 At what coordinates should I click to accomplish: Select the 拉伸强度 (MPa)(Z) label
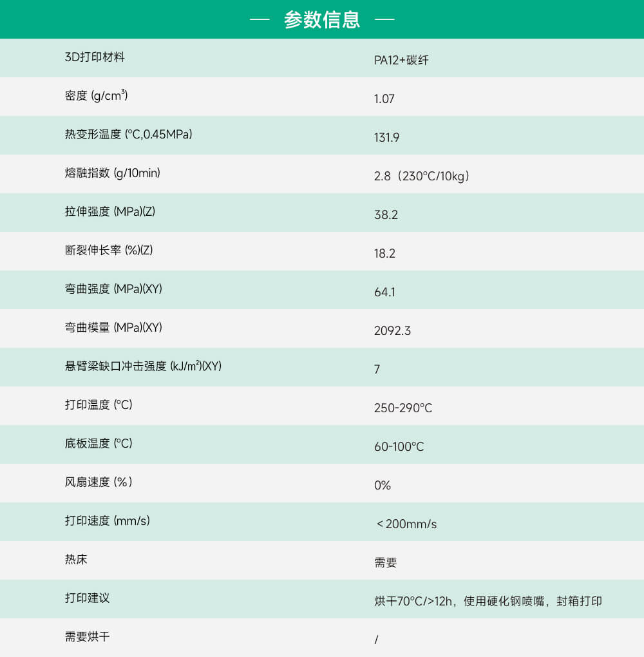[x=110, y=211]
